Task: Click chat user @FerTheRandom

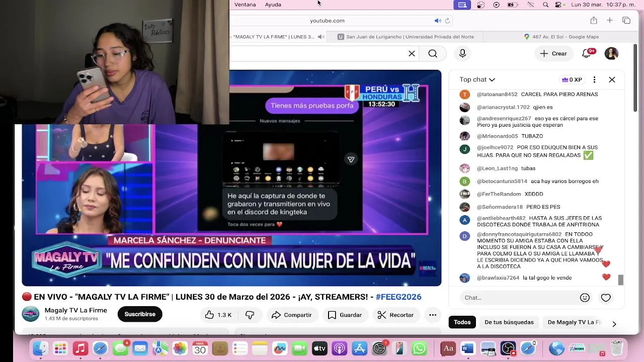Action: pos(499,194)
